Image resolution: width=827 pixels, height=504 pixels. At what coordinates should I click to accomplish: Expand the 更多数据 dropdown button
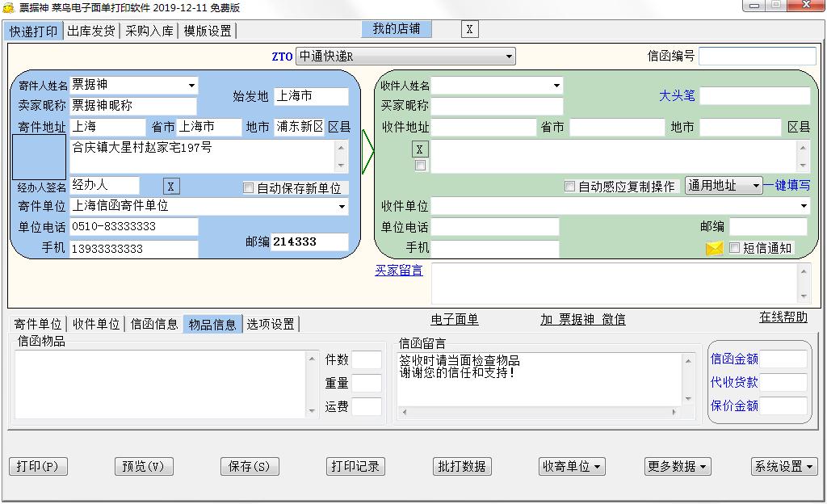pos(678,467)
